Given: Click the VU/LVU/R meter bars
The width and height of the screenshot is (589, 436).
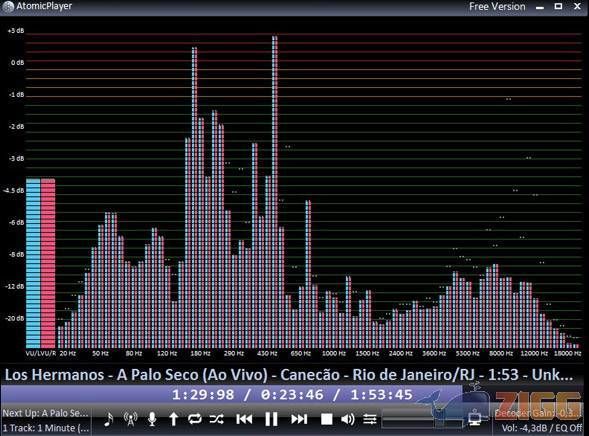Looking at the screenshot, I should [41, 263].
